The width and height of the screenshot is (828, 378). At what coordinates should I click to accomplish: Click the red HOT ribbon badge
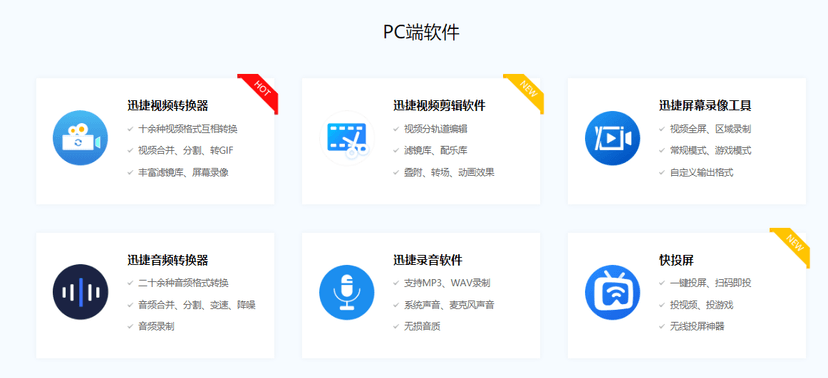coord(261,90)
